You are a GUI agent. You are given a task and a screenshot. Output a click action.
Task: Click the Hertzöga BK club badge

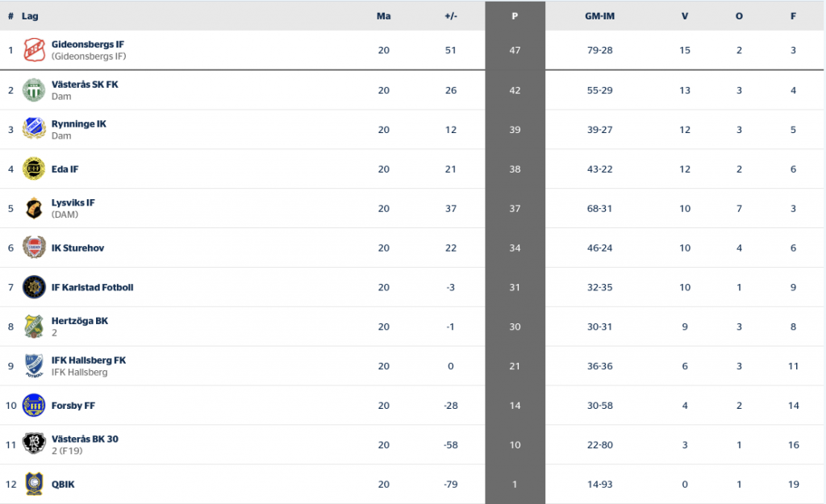pyautogui.click(x=34, y=327)
